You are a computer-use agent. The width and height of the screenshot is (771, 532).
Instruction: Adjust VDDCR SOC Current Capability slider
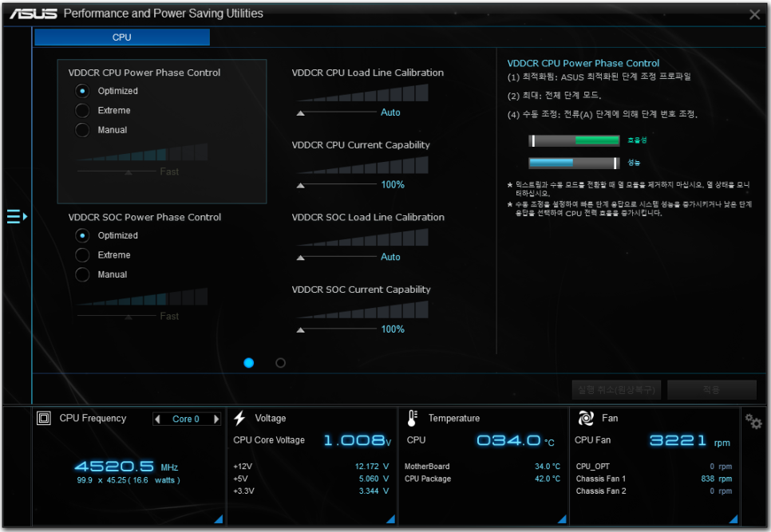click(x=337, y=329)
